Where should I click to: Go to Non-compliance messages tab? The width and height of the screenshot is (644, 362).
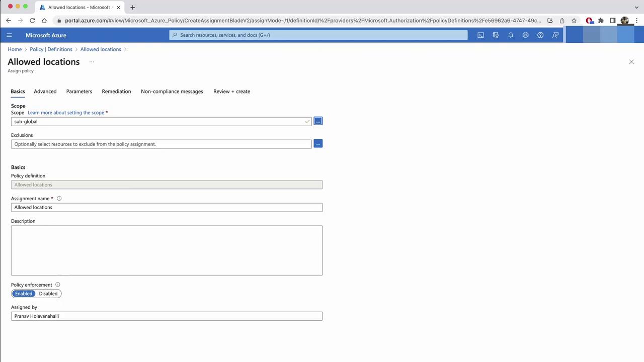point(172,92)
